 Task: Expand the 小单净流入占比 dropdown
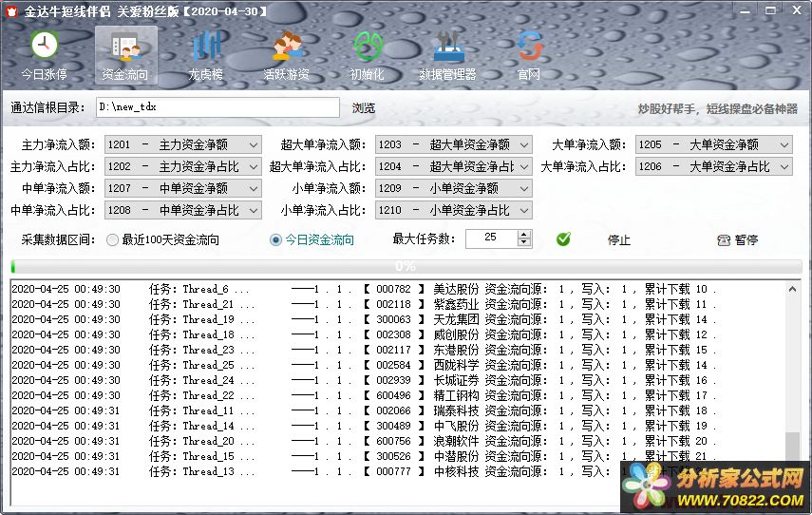point(524,210)
